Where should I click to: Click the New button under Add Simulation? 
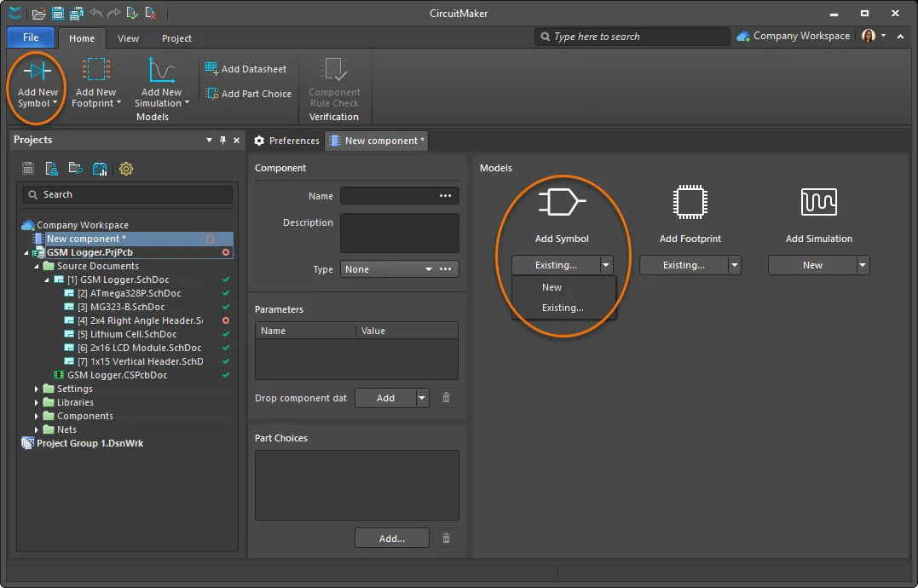click(812, 265)
